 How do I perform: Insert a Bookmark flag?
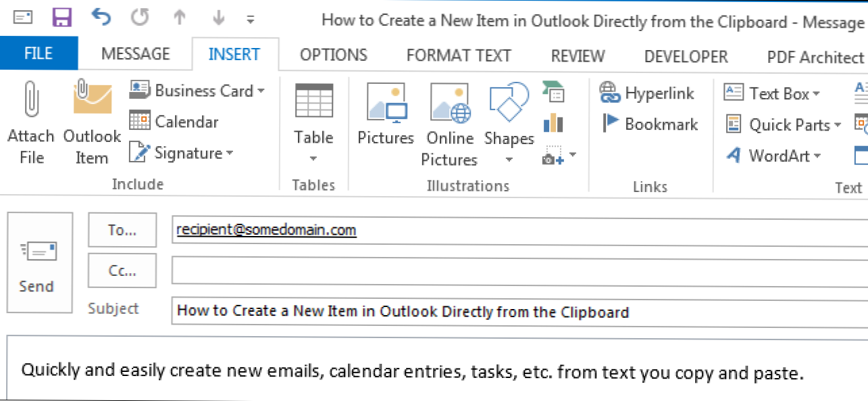(649, 124)
